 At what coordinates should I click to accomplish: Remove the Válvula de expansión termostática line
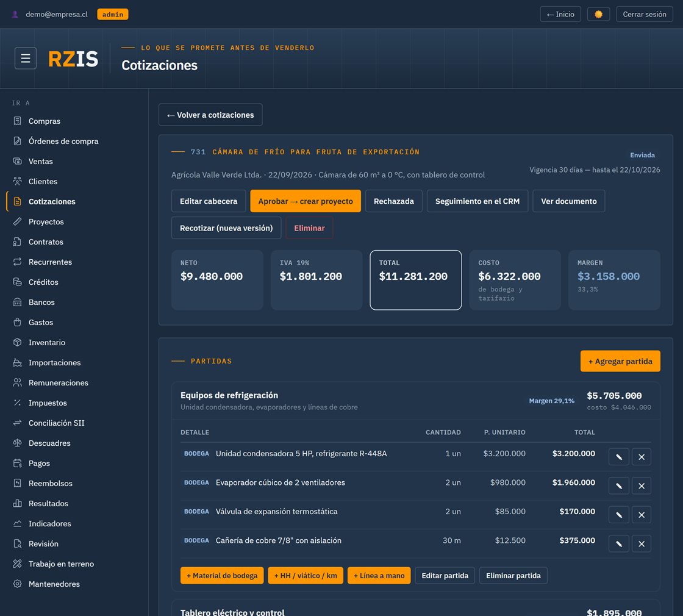coord(641,515)
